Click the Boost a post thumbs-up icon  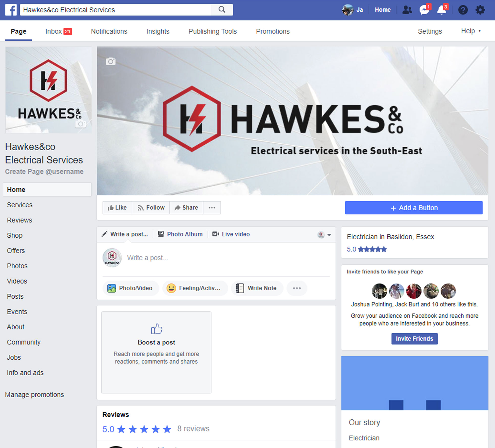click(x=156, y=329)
